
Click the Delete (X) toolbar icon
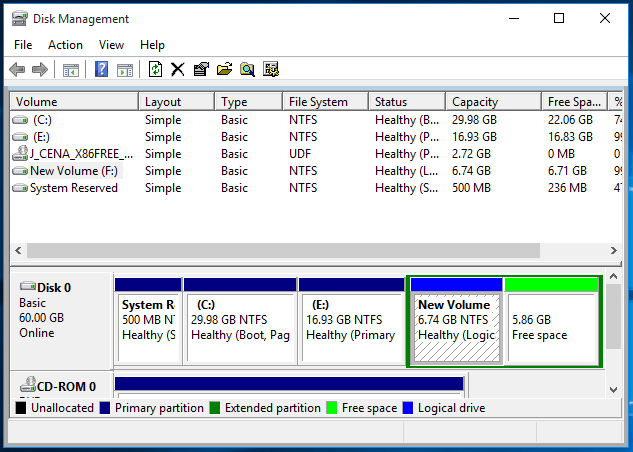(178, 69)
